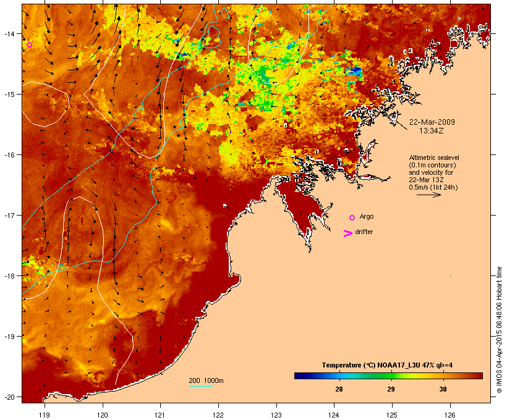Image resolution: width=507 pixels, height=420 pixels.
Task: Click longitude axis label 120
Action: pyautogui.click(x=103, y=415)
